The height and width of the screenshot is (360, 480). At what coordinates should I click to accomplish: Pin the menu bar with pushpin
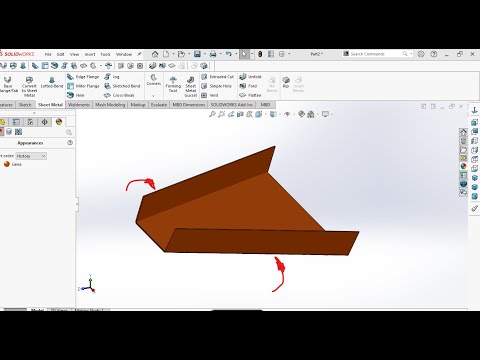coord(140,54)
